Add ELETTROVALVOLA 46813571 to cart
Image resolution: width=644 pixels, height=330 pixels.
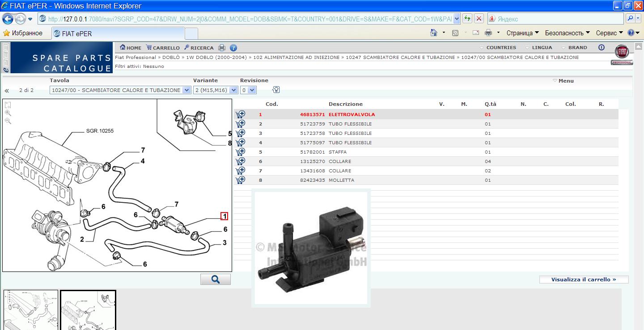pos(240,115)
